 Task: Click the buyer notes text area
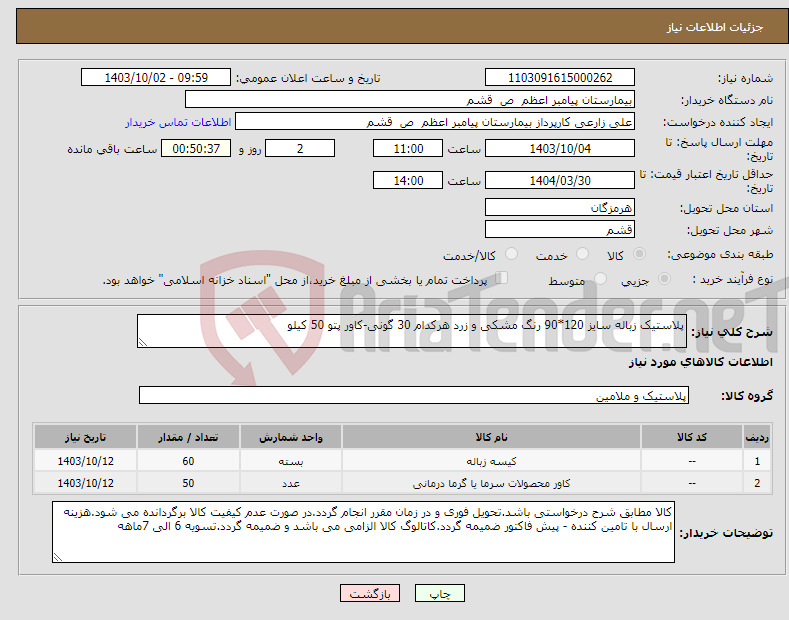coord(363,532)
